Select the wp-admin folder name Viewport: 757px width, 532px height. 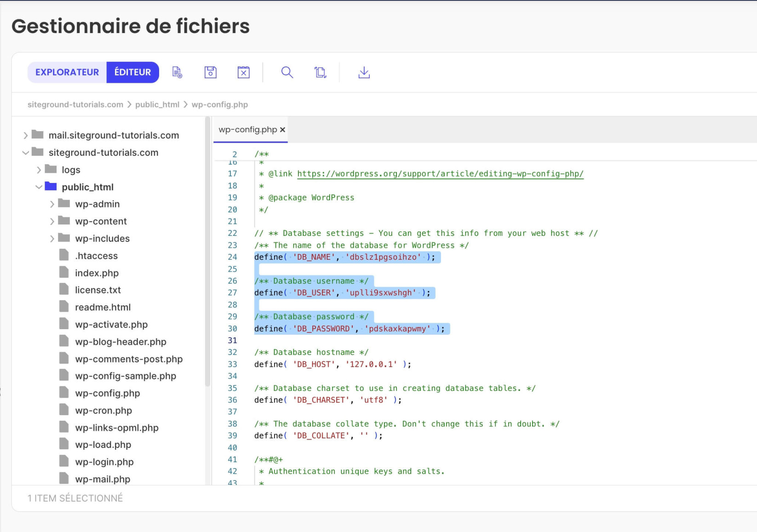97,204
